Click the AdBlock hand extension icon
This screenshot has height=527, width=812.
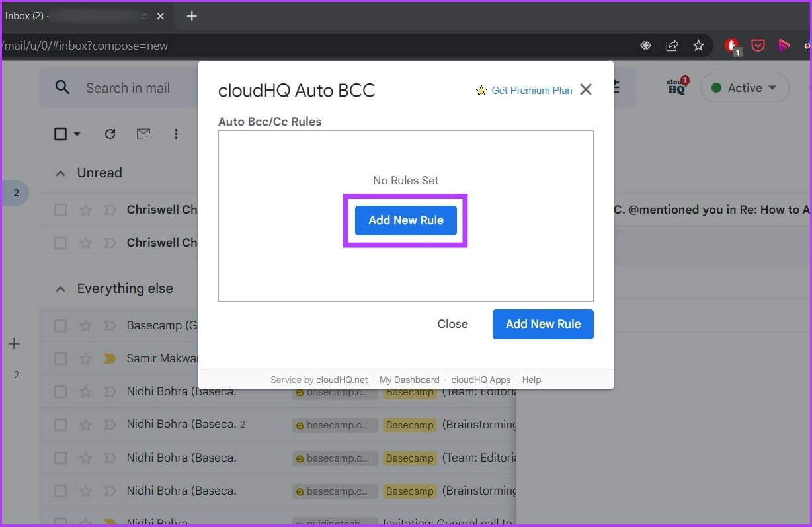[x=733, y=46]
